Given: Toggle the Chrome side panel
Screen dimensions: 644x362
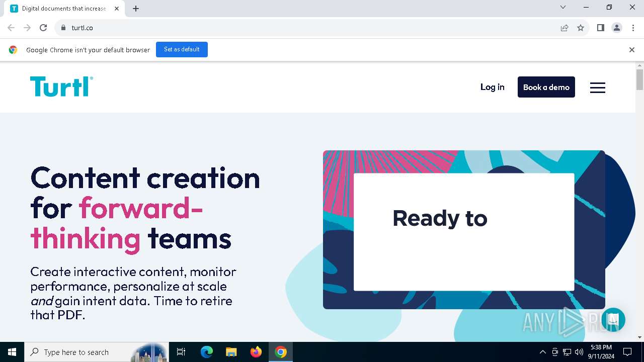Looking at the screenshot, I should pyautogui.click(x=600, y=28).
